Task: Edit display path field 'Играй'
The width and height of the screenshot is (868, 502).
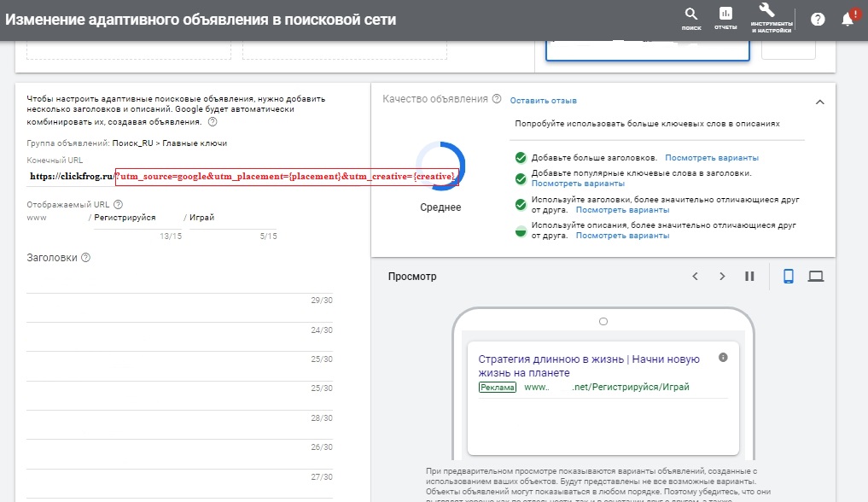Action: 230,218
